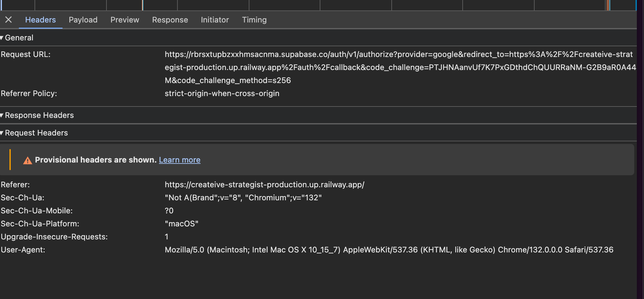Click the warning triangle beside provisional headers notice
644x299 pixels.
click(28, 160)
